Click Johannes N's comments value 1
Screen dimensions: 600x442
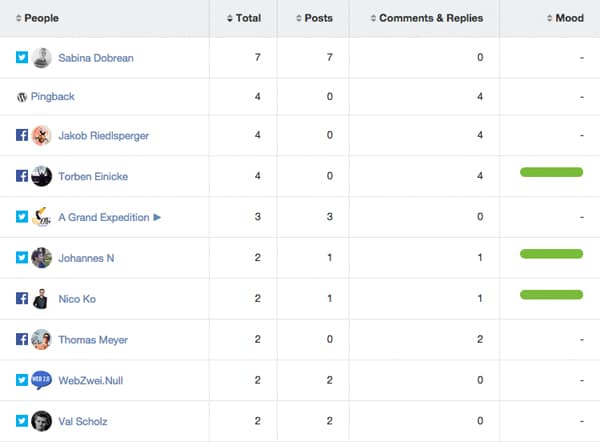click(x=480, y=258)
